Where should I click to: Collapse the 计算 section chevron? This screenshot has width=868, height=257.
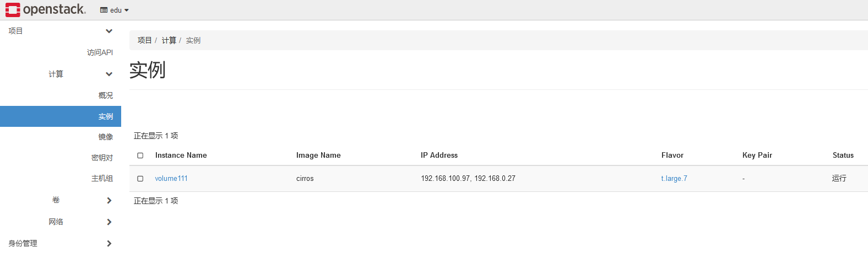[109, 74]
